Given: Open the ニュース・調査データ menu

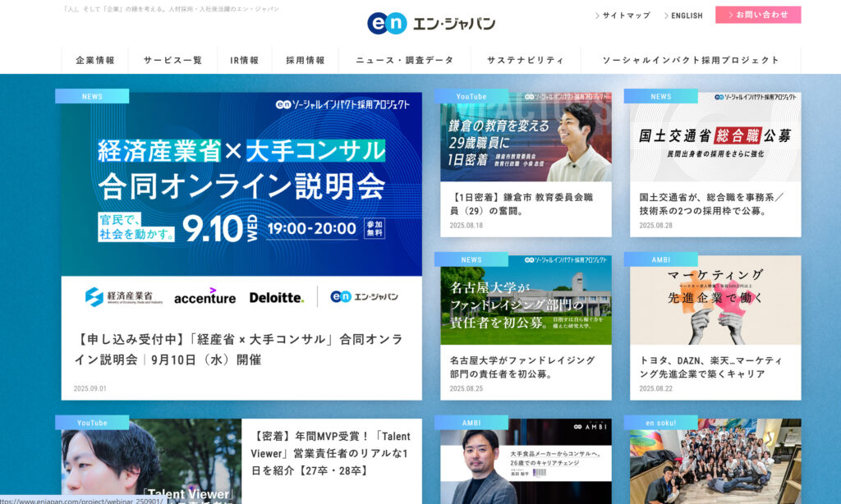Looking at the screenshot, I should coord(404,60).
